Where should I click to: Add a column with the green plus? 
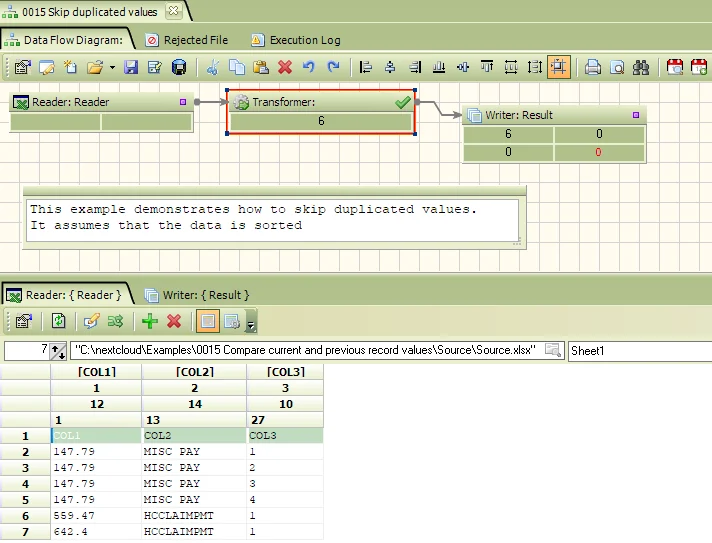(150, 321)
